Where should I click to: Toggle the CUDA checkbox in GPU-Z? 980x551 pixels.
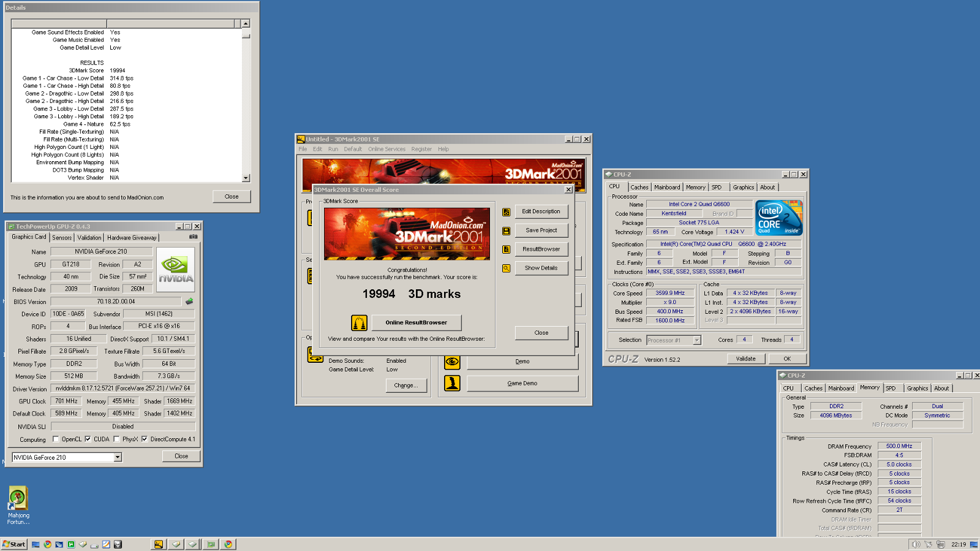(x=88, y=439)
